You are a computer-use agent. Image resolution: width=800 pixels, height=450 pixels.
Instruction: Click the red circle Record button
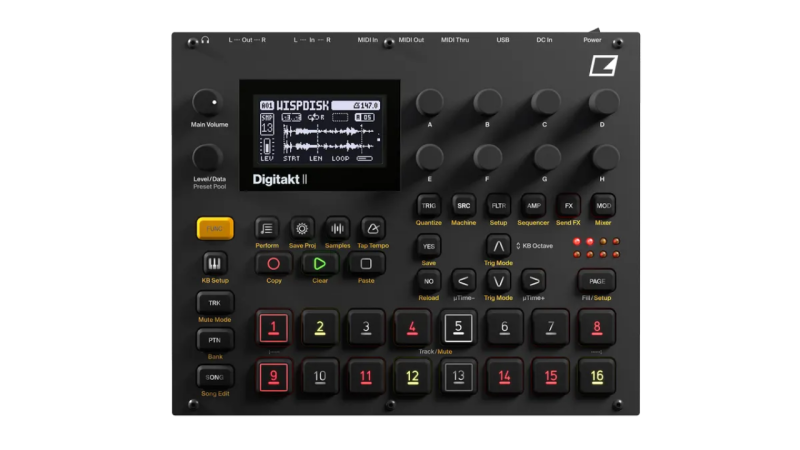point(273,264)
